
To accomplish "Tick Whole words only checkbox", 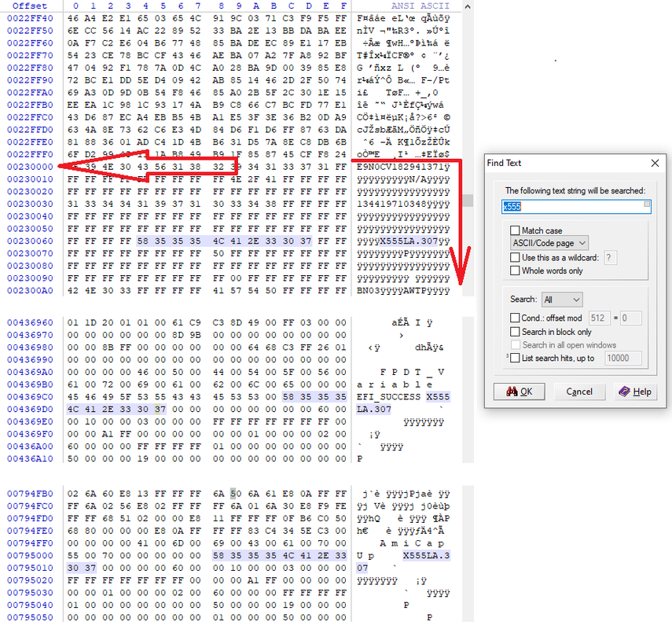I will coord(515,270).
